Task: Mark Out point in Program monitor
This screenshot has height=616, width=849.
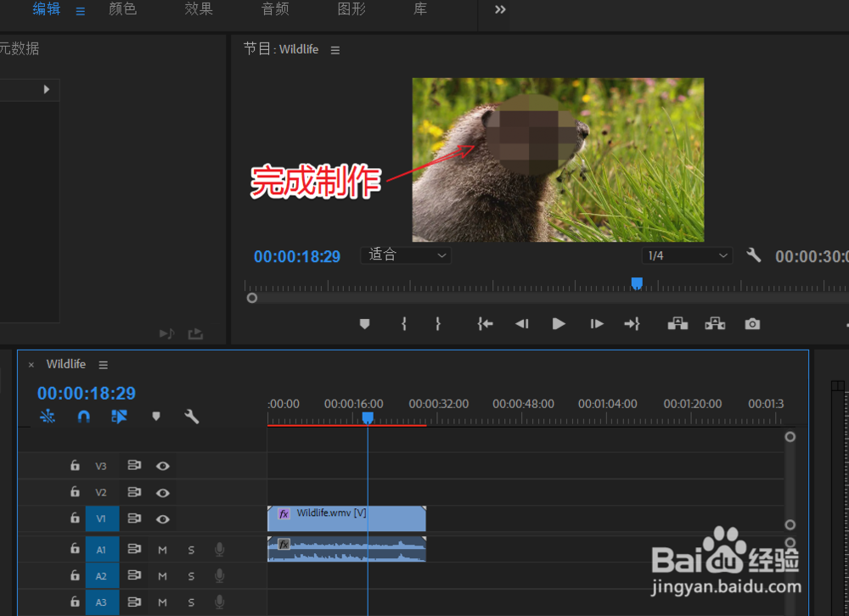Action: tap(438, 324)
